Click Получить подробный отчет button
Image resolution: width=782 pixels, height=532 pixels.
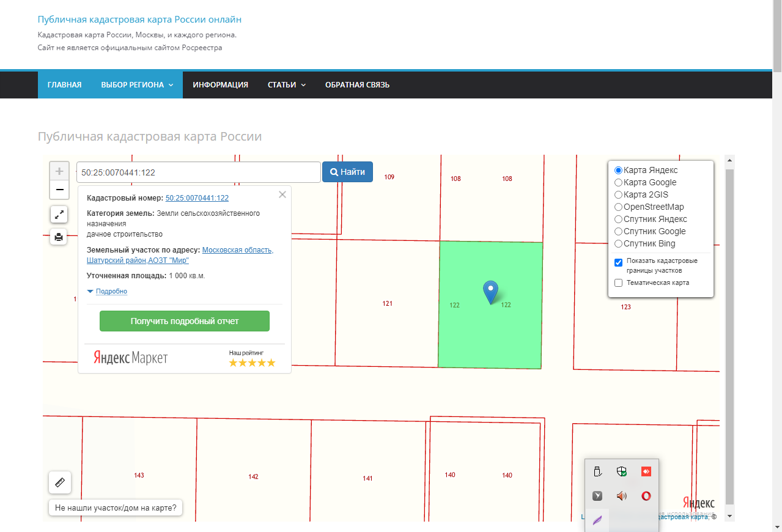(185, 321)
